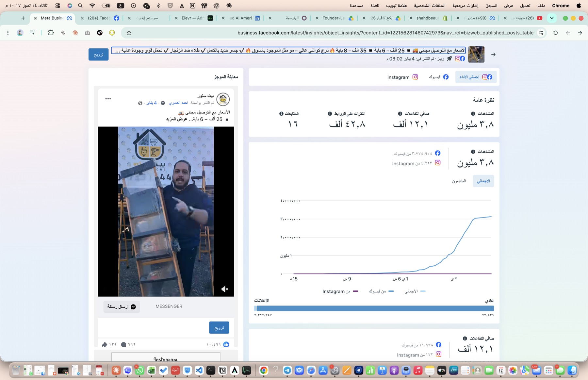
Task: Select فيسبوك performance tab
Action: [x=439, y=77]
